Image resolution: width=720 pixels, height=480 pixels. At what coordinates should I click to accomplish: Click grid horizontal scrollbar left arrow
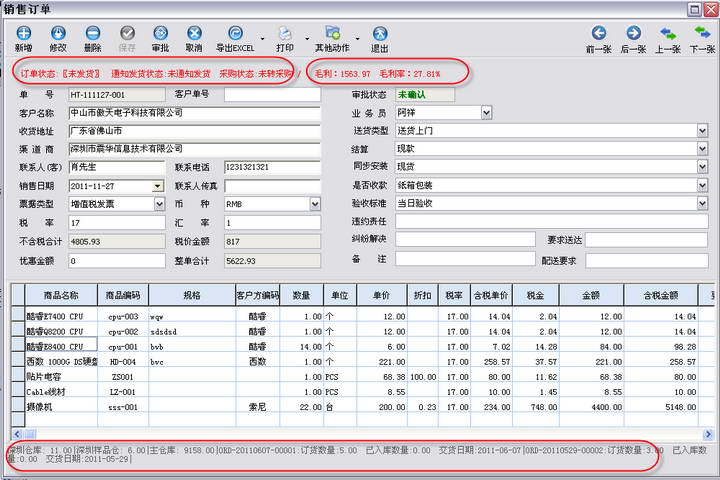coord(17,434)
